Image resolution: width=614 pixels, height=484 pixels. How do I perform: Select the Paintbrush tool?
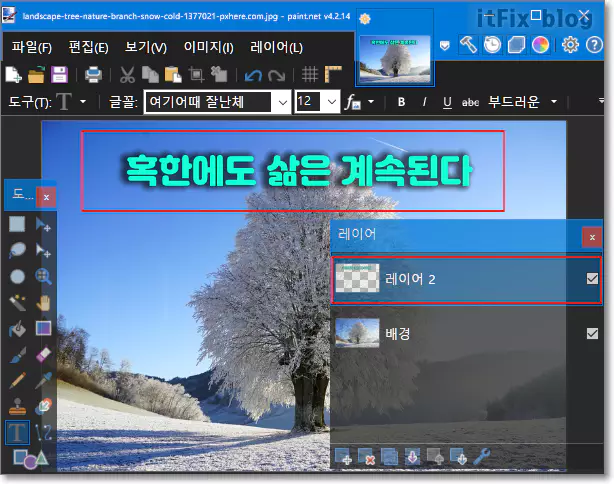tap(17, 354)
